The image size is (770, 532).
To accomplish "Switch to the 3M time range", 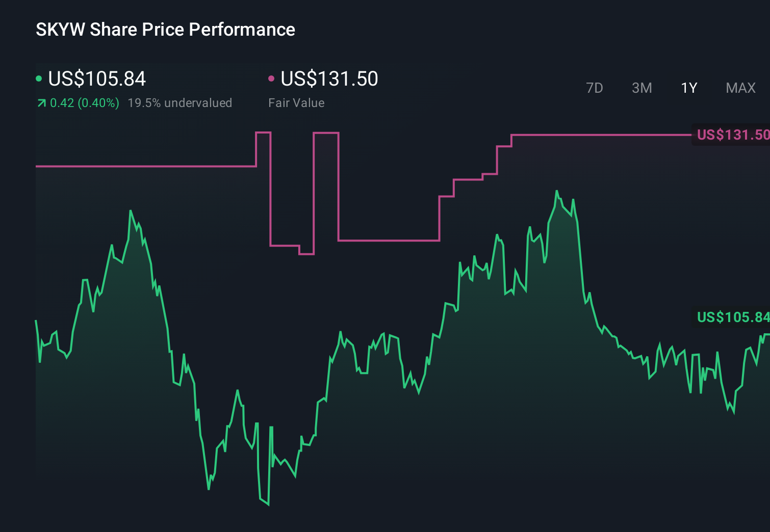I will (642, 88).
